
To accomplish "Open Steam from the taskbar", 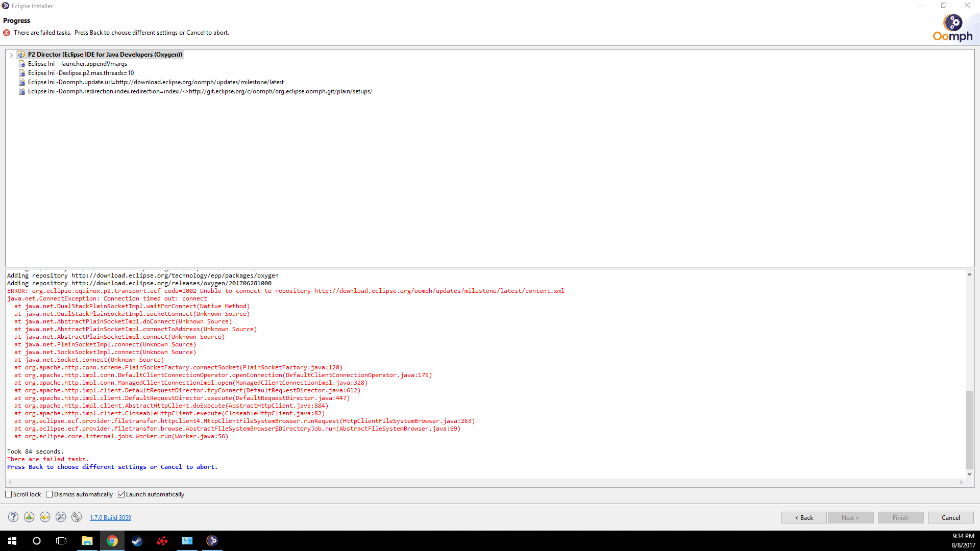I will point(137,541).
